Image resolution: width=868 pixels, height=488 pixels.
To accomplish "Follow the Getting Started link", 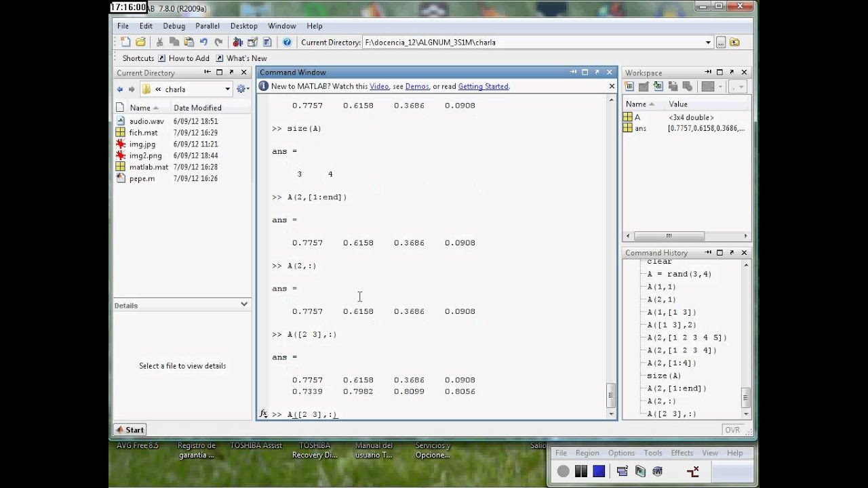I will 484,86.
